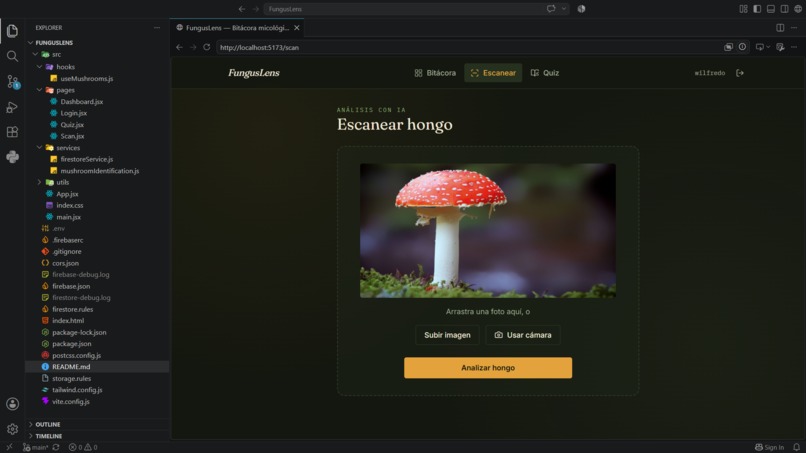Collapse the FUNGUSLENS root folder
Screen dimensions: 806x453
click(x=98, y=43)
